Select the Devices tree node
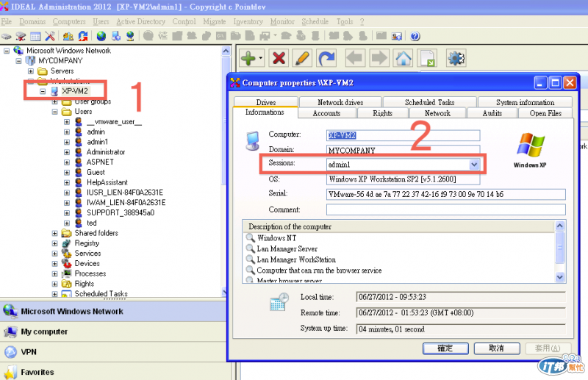This screenshot has height=380, width=588. (87, 264)
